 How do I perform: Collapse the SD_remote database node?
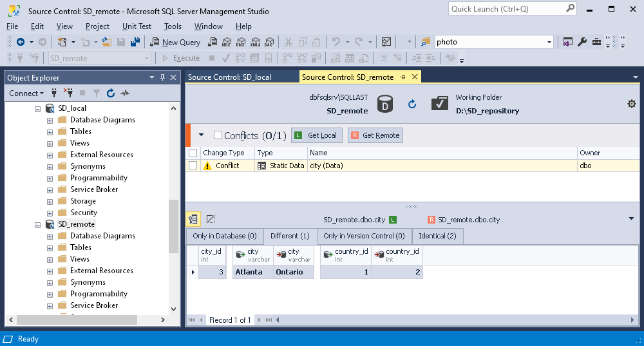37,225
